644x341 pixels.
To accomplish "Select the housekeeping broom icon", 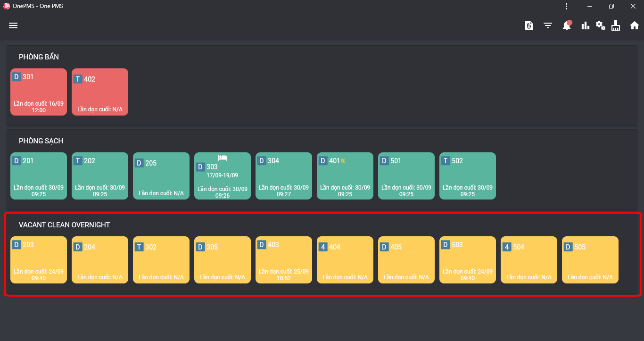I will pos(616,25).
